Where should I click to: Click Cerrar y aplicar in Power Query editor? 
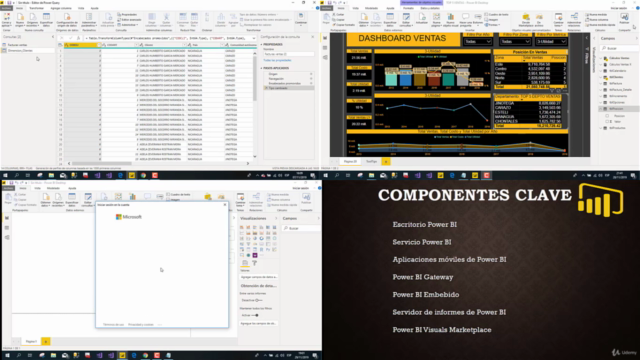coord(7,20)
